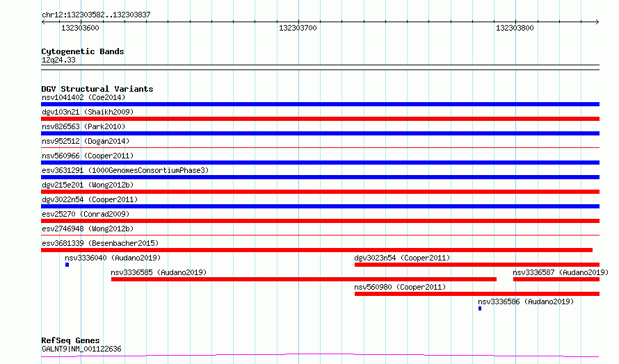Select the 12q24.33 band label
Screen dimensions: 619x364
point(58,60)
